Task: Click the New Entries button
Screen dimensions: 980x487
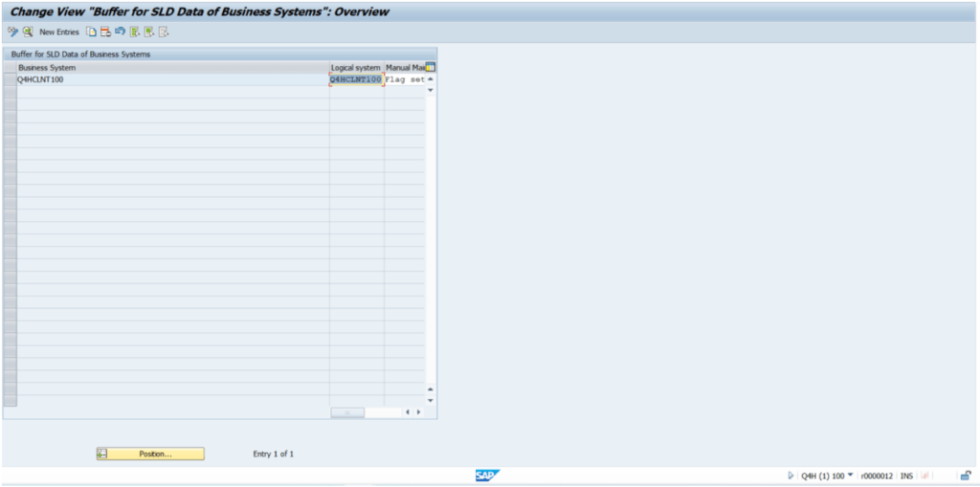Action: click(59, 32)
